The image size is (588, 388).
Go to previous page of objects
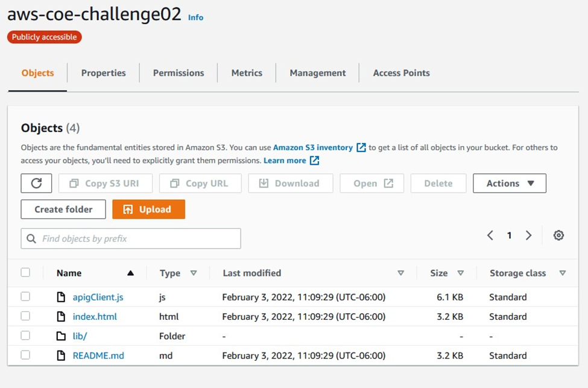(x=490, y=235)
